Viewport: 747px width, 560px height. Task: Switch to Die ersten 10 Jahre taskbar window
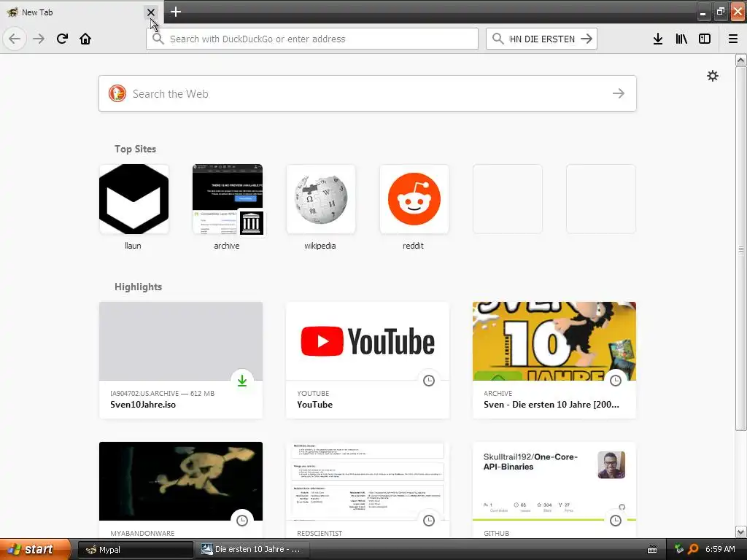(252, 550)
